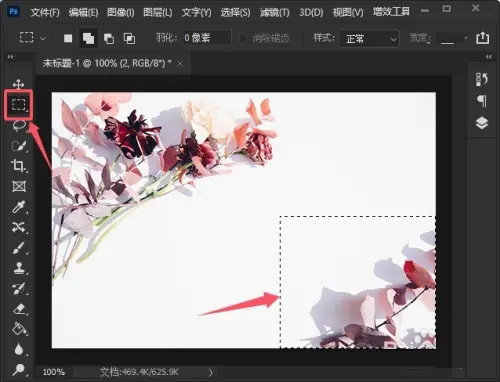
Task: Choose Intersect with Selection mode
Action: click(x=129, y=39)
